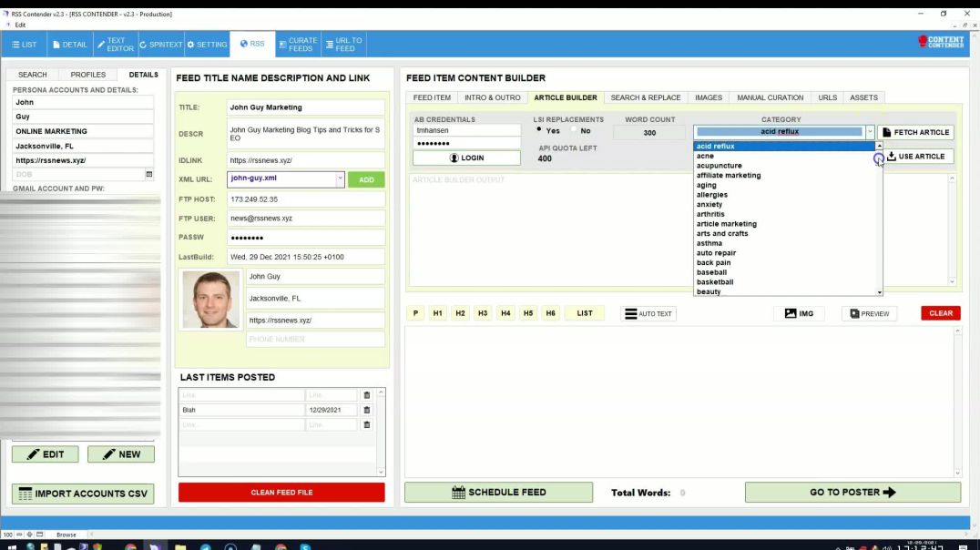Delete the first last-posted row
The width and height of the screenshot is (980, 550).
pyautogui.click(x=367, y=395)
